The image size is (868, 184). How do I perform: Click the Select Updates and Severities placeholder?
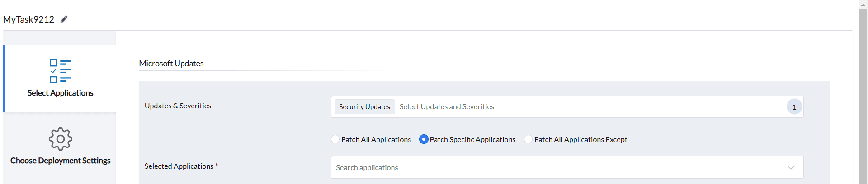coord(447,107)
